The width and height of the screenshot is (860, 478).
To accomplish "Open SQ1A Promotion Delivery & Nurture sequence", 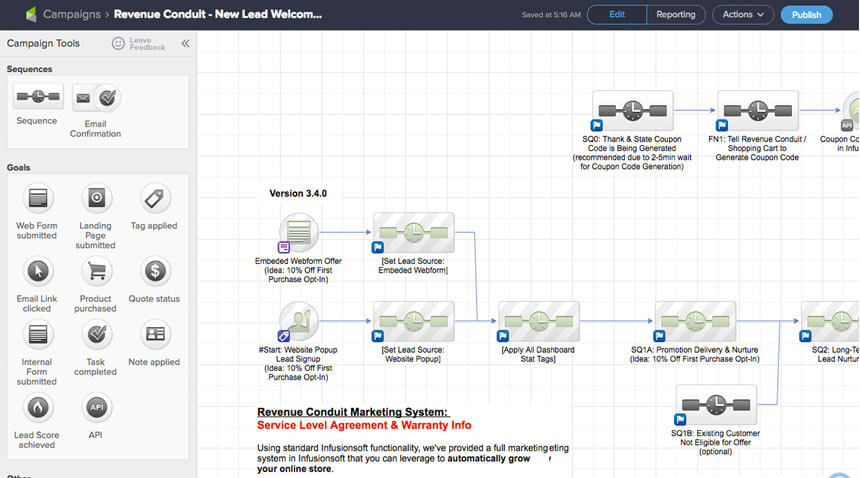I will [x=695, y=321].
